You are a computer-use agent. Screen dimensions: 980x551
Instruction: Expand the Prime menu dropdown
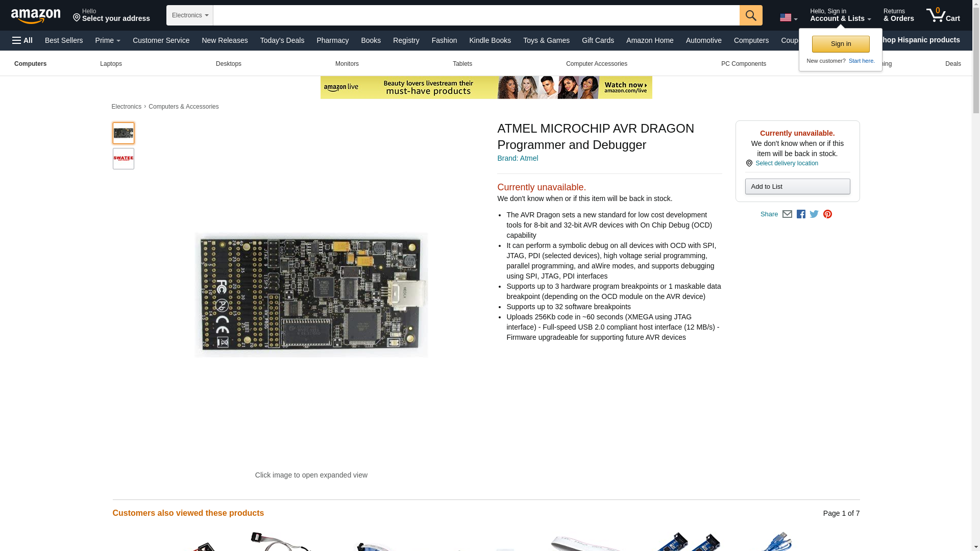point(108,40)
